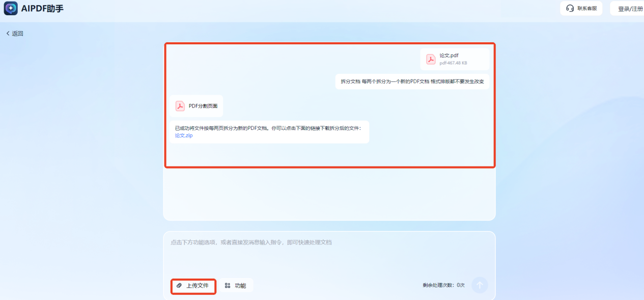
Task: Open 联系客服 customer service
Action: [581, 8]
